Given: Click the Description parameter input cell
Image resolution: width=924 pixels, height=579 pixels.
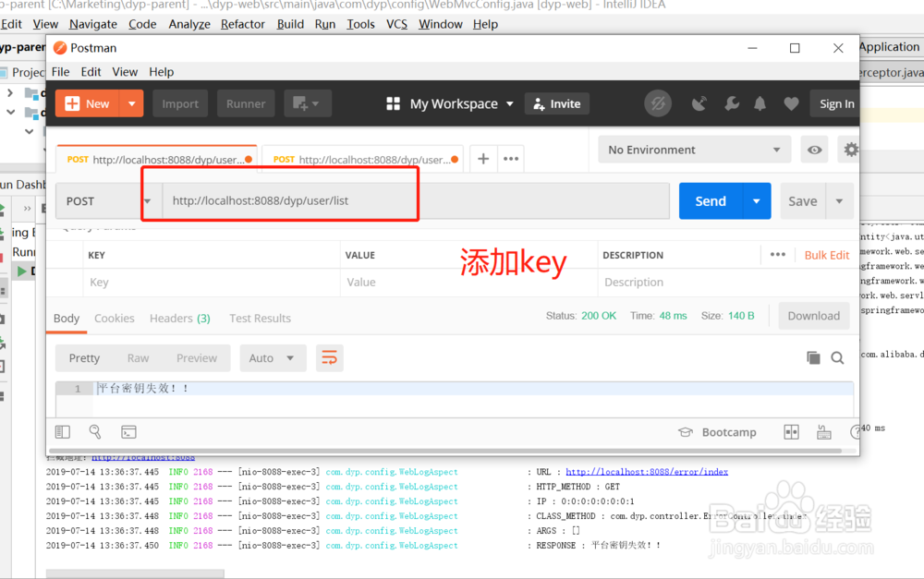Looking at the screenshot, I should (727, 283).
